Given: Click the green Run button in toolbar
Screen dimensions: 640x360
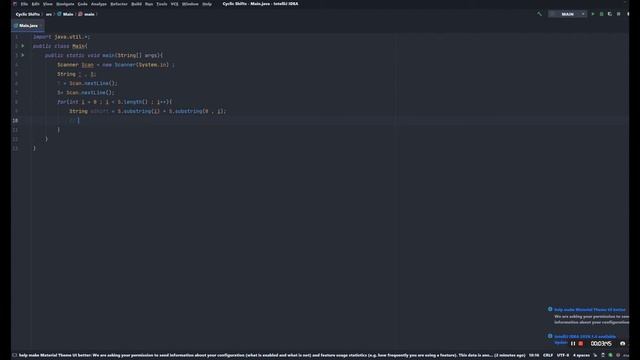Looking at the screenshot, I should click(x=593, y=14).
